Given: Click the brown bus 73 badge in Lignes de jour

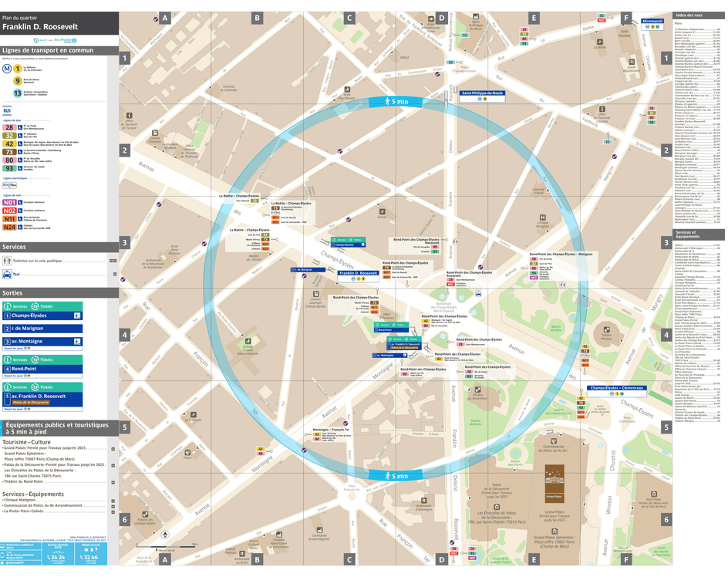Looking at the screenshot, I should pos(9,152).
